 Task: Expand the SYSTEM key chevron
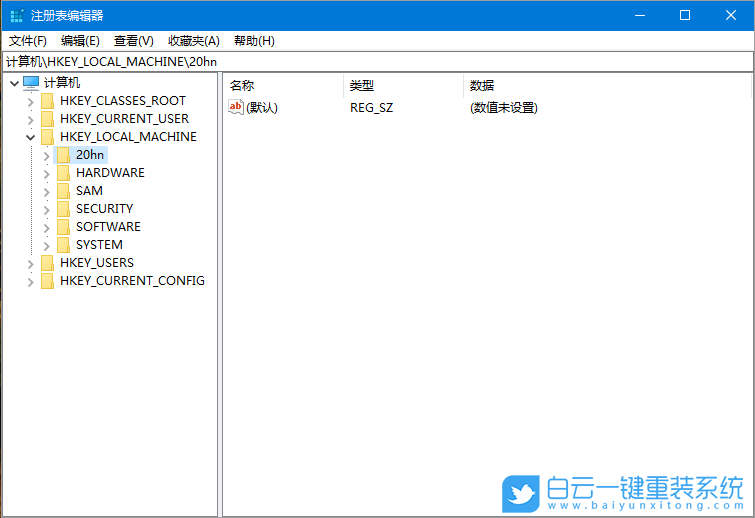[47, 246]
